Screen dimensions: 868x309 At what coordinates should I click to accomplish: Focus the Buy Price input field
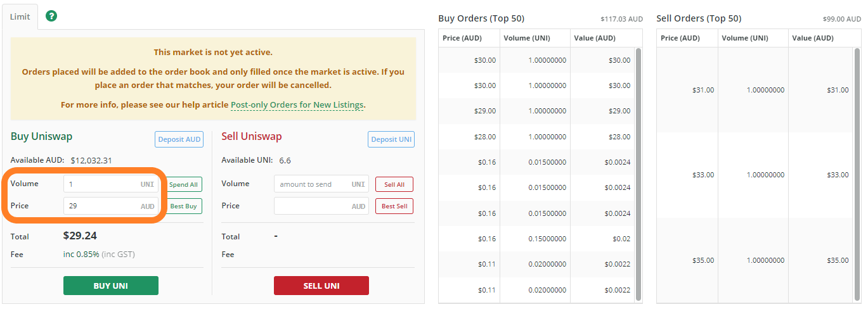[111, 206]
